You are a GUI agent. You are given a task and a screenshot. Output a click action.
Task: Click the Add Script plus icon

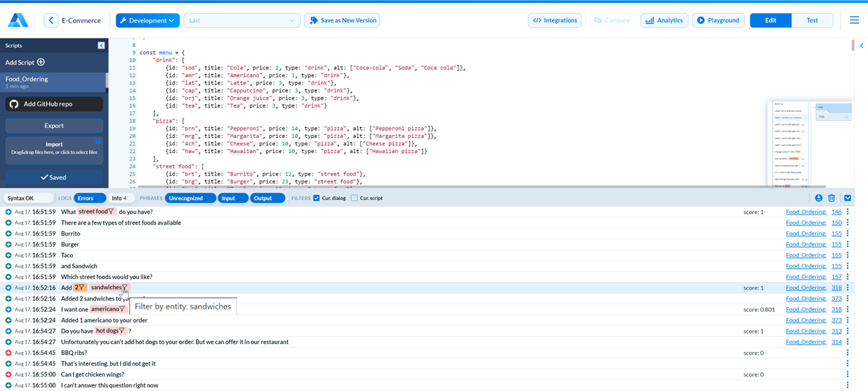41,63
